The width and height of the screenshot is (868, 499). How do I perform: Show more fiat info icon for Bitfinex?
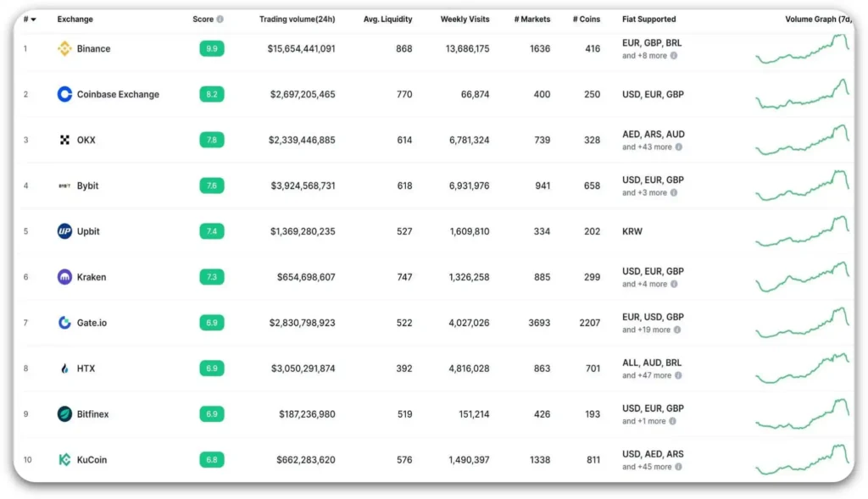tap(672, 421)
